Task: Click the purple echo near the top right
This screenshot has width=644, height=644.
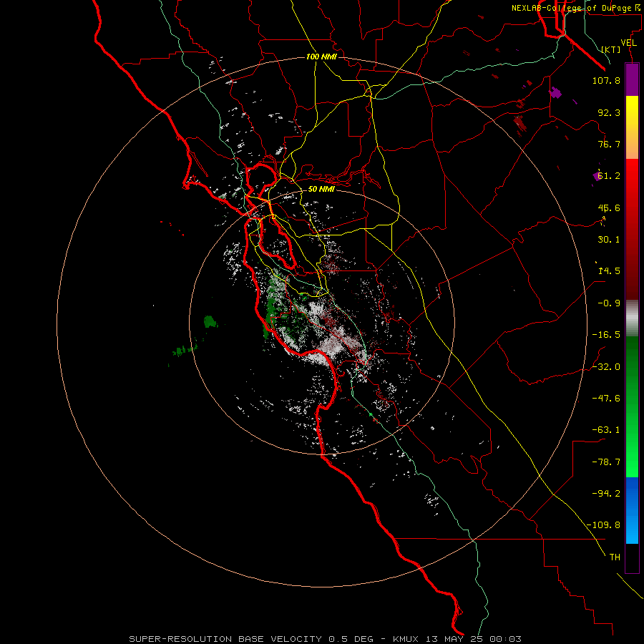Action: [x=556, y=92]
